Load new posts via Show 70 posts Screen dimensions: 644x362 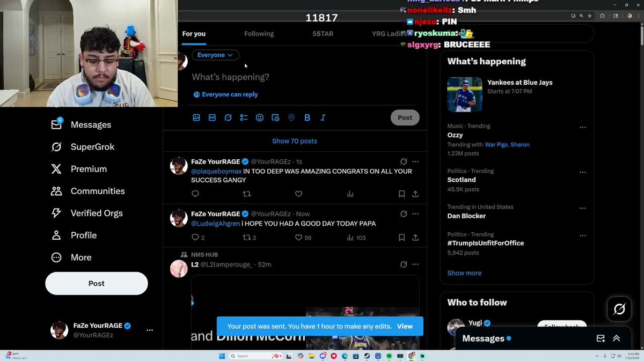[x=295, y=141]
